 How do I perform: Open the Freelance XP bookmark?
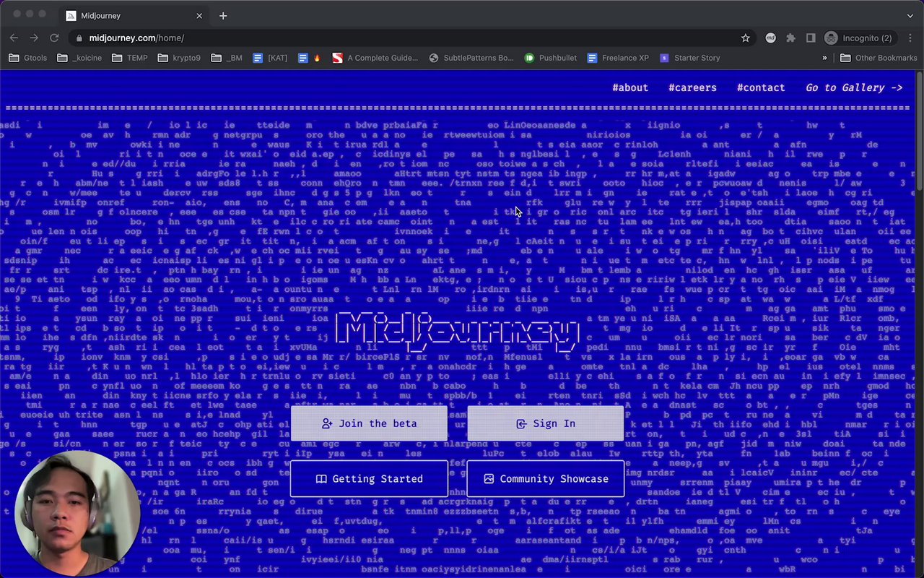(618, 58)
